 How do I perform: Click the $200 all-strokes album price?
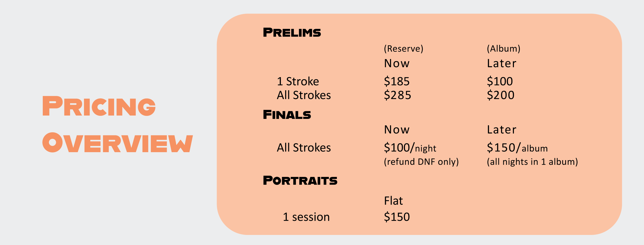pyautogui.click(x=501, y=95)
